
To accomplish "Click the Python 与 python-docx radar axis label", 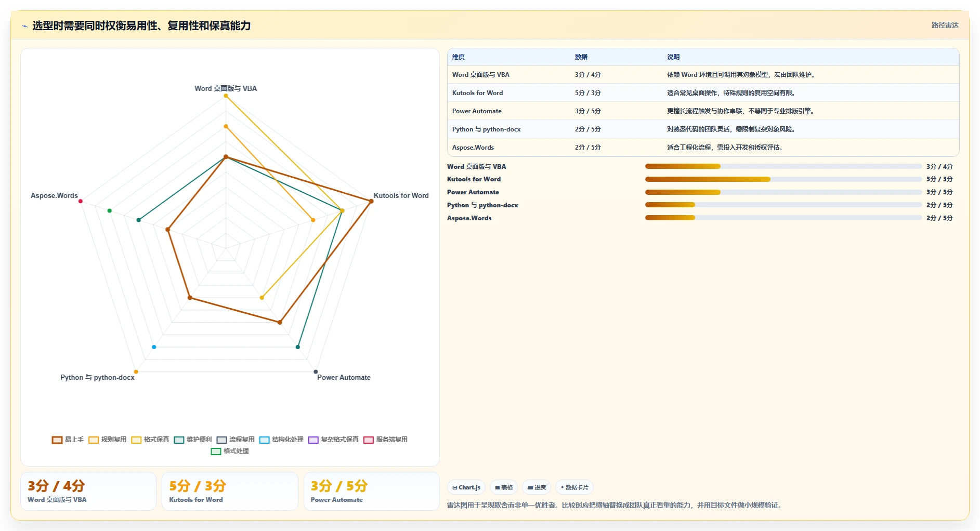I will click(x=97, y=378).
